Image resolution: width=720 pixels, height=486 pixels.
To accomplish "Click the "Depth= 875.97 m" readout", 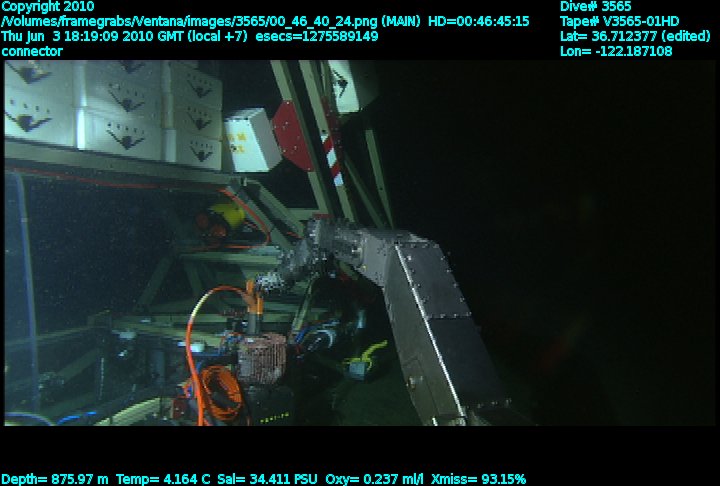I will coord(55,480).
